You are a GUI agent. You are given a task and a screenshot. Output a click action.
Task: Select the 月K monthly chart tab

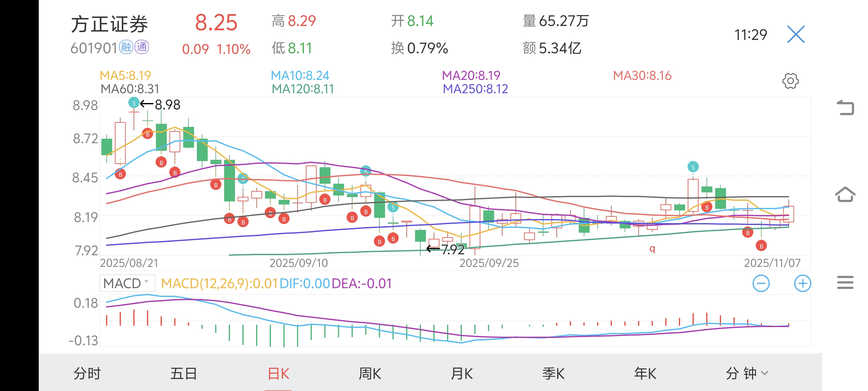click(462, 373)
